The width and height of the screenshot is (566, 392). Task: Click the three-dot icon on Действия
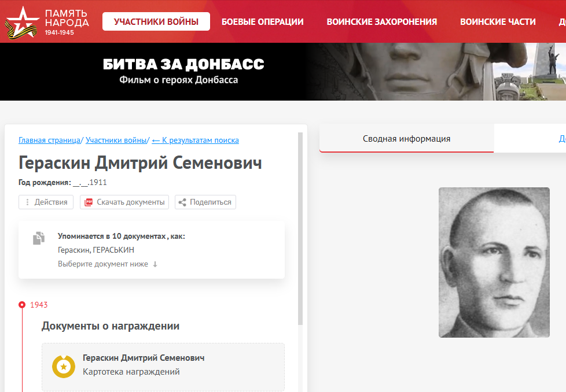pos(27,202)
